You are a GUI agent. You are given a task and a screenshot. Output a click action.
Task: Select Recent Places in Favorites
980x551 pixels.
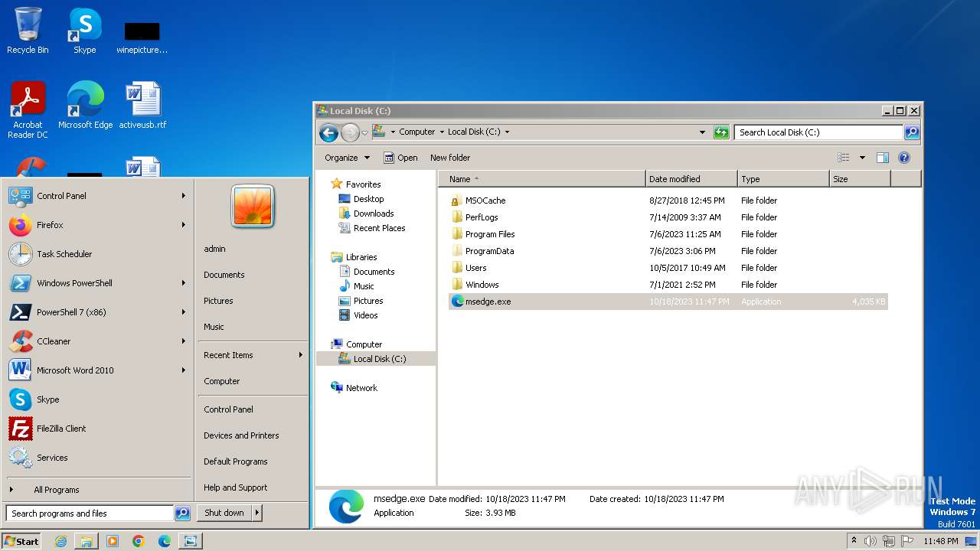point(379,228)
